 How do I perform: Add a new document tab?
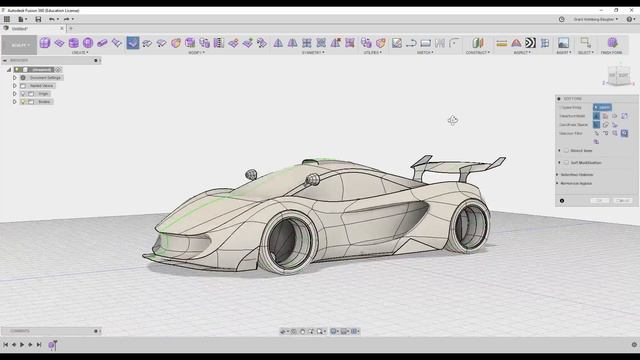coord(71,29)
